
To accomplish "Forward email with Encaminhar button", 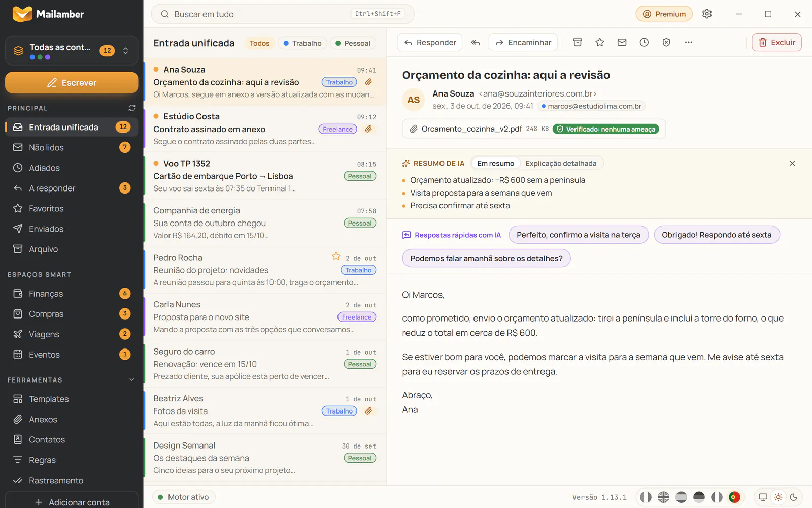I will (x=523, y=42).
